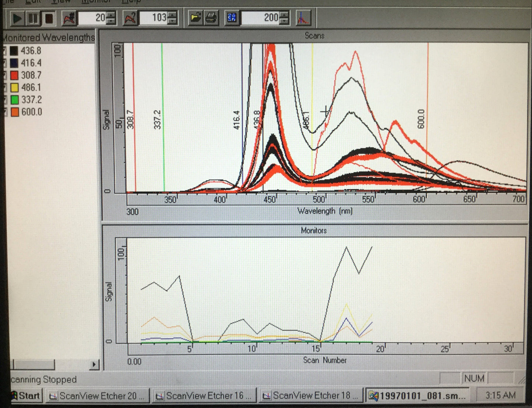
Task: Pause scanning with the pause button
Action: (33, 18)
